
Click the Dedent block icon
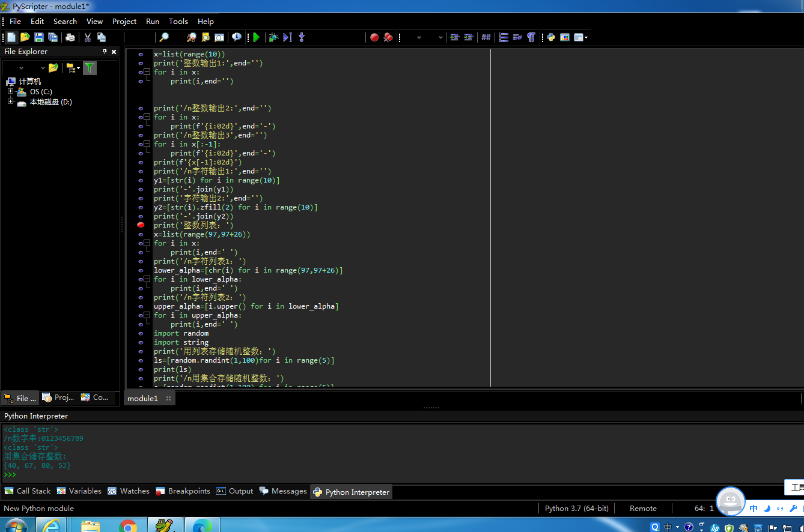click(455, 37)
